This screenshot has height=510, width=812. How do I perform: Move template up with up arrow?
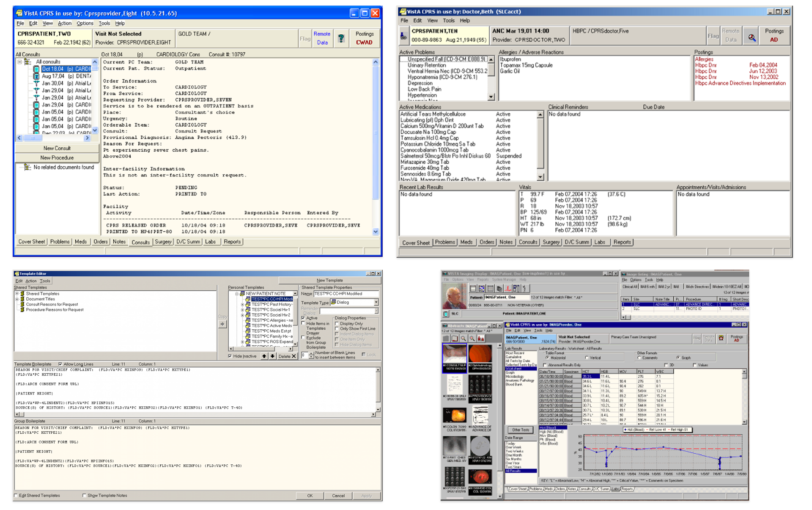(x=264, y=356)
